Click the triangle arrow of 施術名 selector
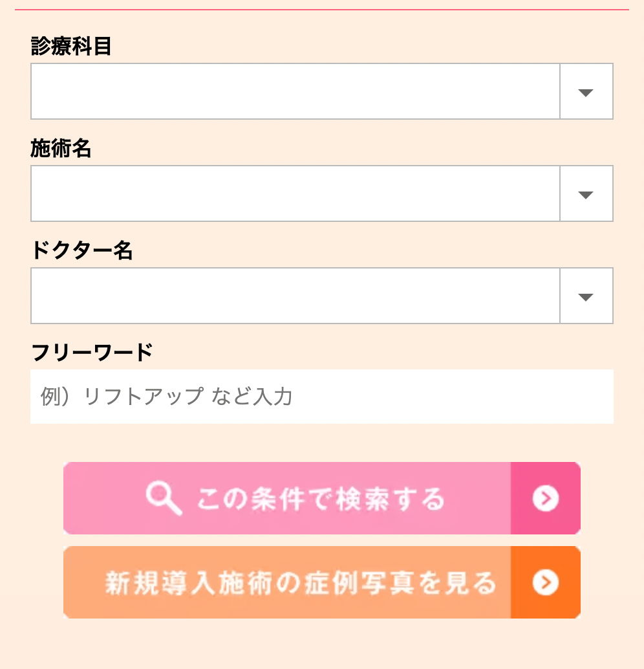This screenshot has width=644, height=669. (x=586, y=195)
